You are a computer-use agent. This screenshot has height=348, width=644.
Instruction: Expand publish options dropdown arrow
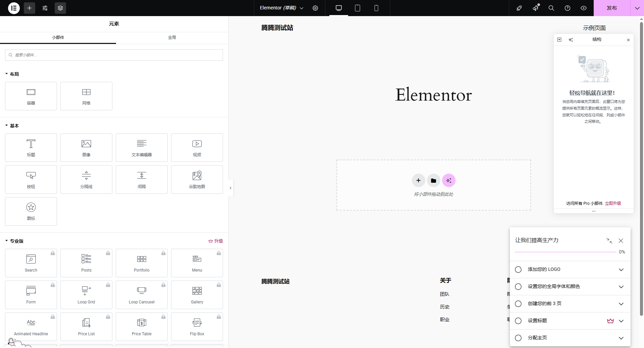[637, 8]
